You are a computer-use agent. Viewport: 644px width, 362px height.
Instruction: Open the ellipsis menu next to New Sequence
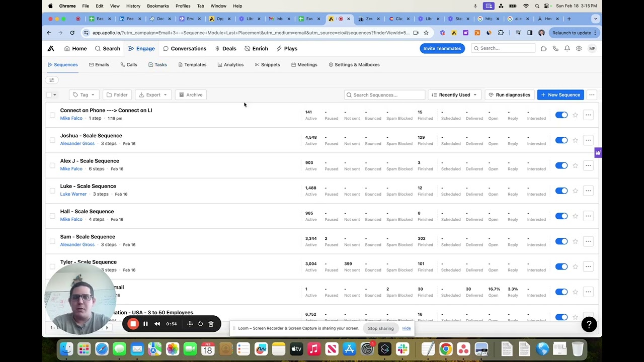point(592,95)
